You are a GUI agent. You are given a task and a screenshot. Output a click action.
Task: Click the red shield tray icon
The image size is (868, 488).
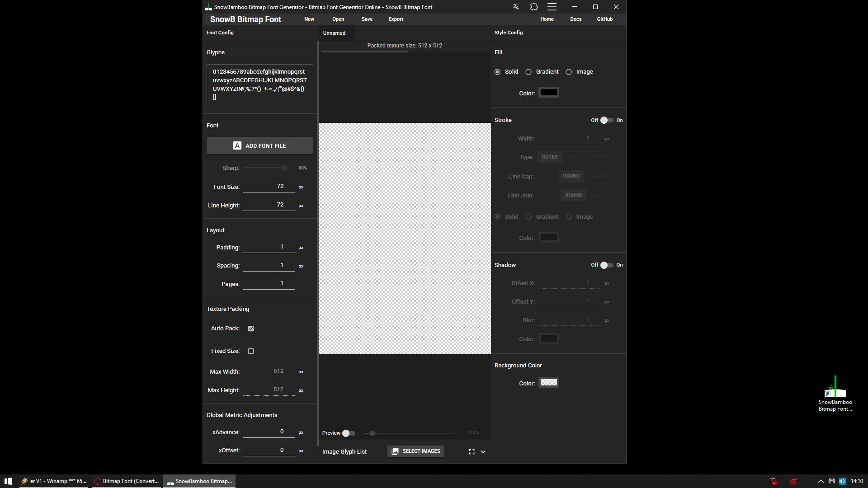point(774,481)
